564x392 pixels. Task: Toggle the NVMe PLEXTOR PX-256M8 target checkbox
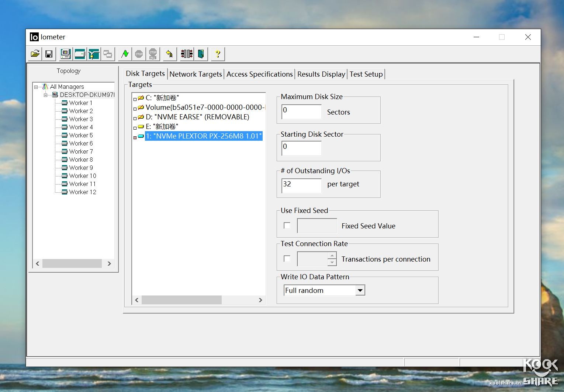pos(135,137)
